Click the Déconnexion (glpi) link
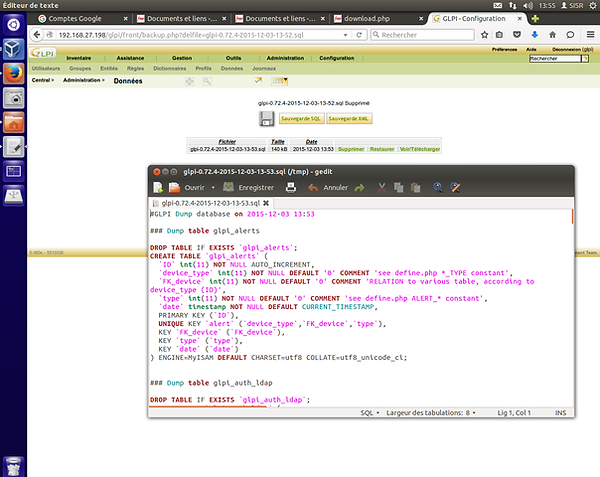Image resolution: width=600 pixels, height=477 pixels. [573, 49]
